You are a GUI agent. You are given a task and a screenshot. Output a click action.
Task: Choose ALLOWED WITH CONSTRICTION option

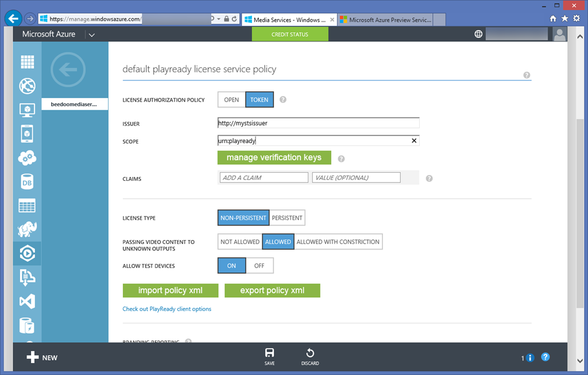338,242
